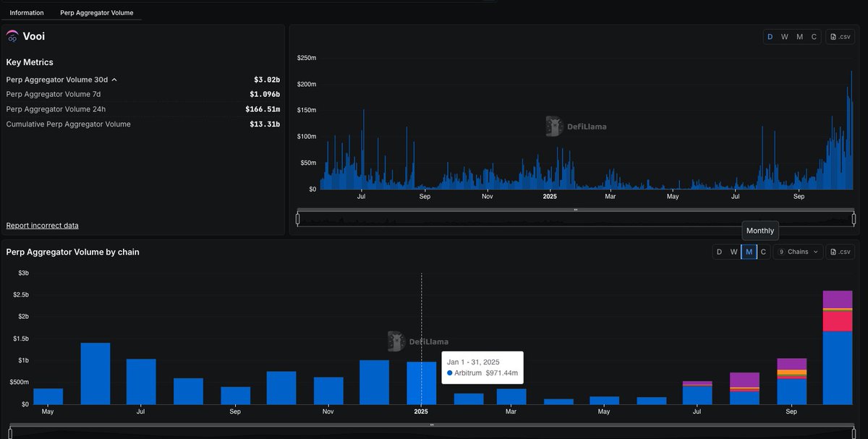This screenshot has height=439, width=868.
Task: Download the by-chain chart's .csv file
Action: pos(841,252)
